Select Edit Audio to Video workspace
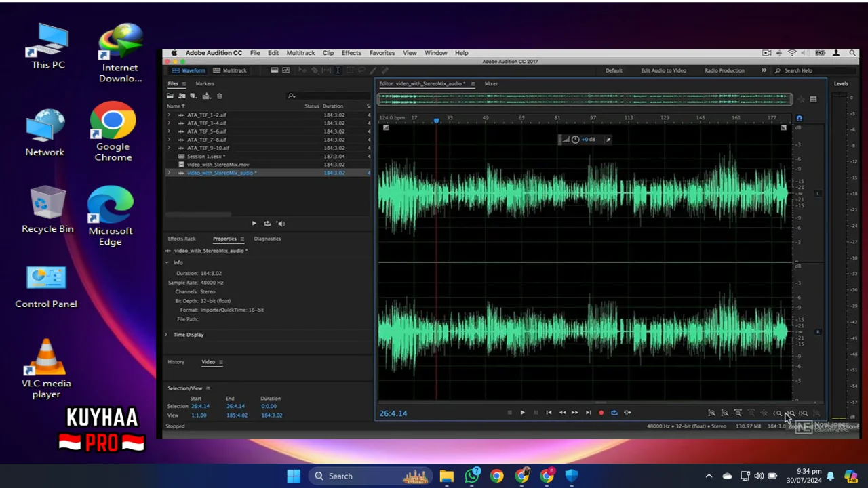The height and width of the screenshot is (488, 868). pyautogui.click(x=663, y=70)
